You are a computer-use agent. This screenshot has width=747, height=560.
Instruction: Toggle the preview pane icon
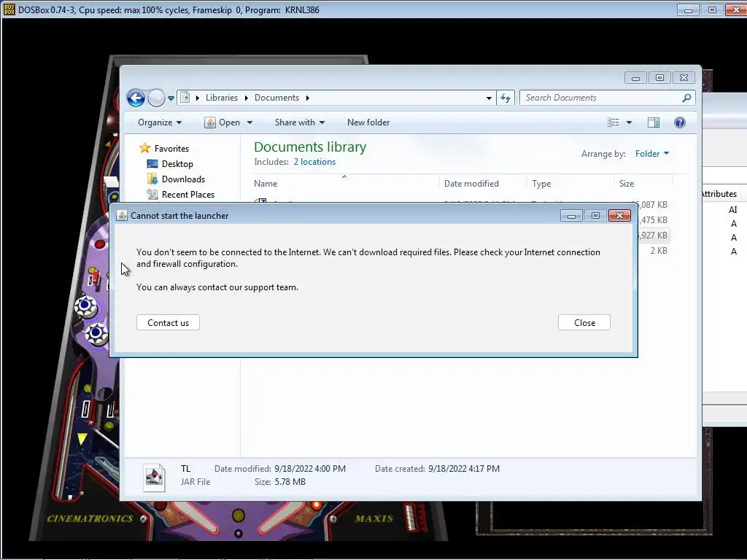point(654,122)
